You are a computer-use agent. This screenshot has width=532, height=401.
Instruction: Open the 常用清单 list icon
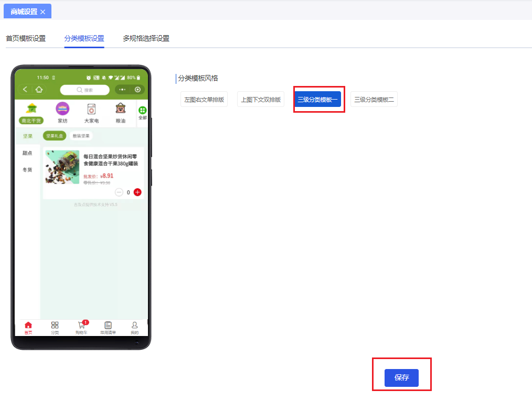[x=108, y=327]
